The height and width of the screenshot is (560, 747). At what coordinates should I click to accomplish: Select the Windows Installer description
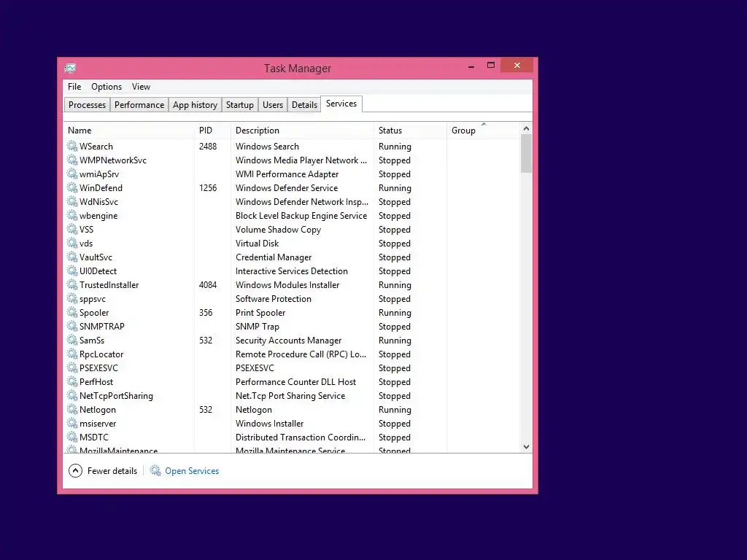click(x=270, y=424)
